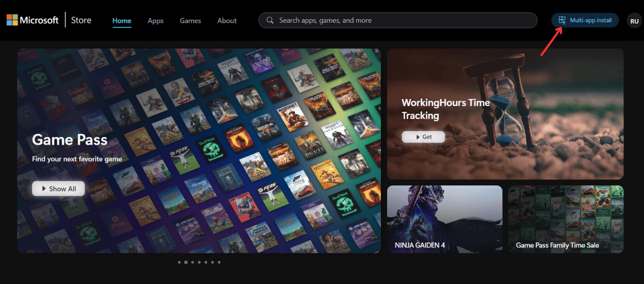
Task: Go to the Games tab
Action: (x=190, y=21)
